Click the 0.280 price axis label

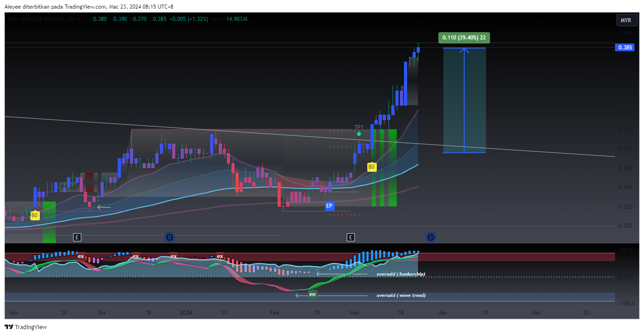625,149
